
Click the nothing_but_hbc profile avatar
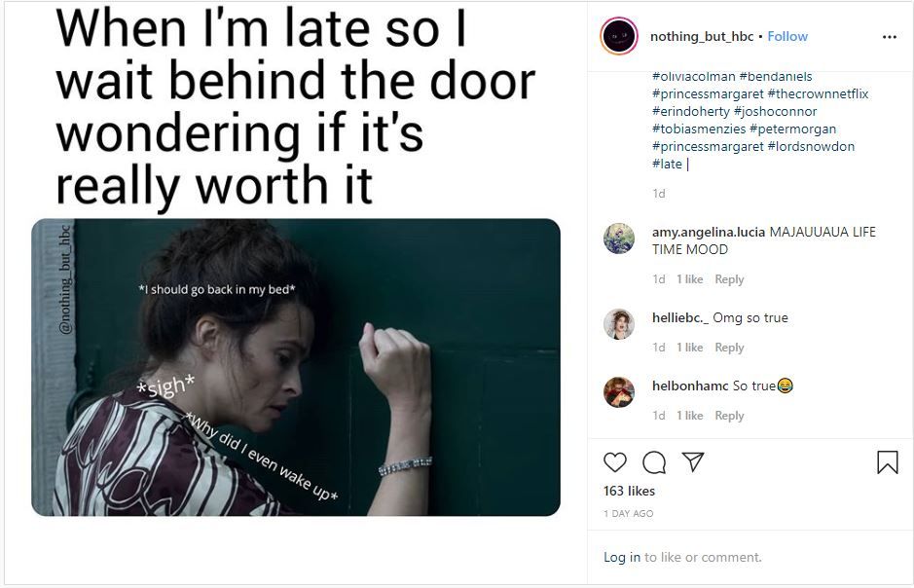[x=619, y=36]
